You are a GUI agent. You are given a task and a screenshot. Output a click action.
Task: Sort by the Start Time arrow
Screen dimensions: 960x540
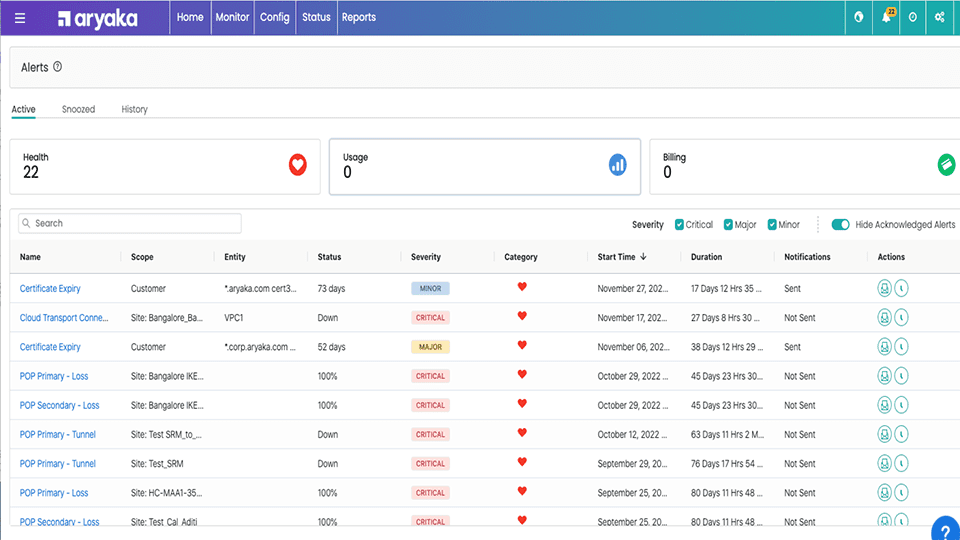coord(643,257)
